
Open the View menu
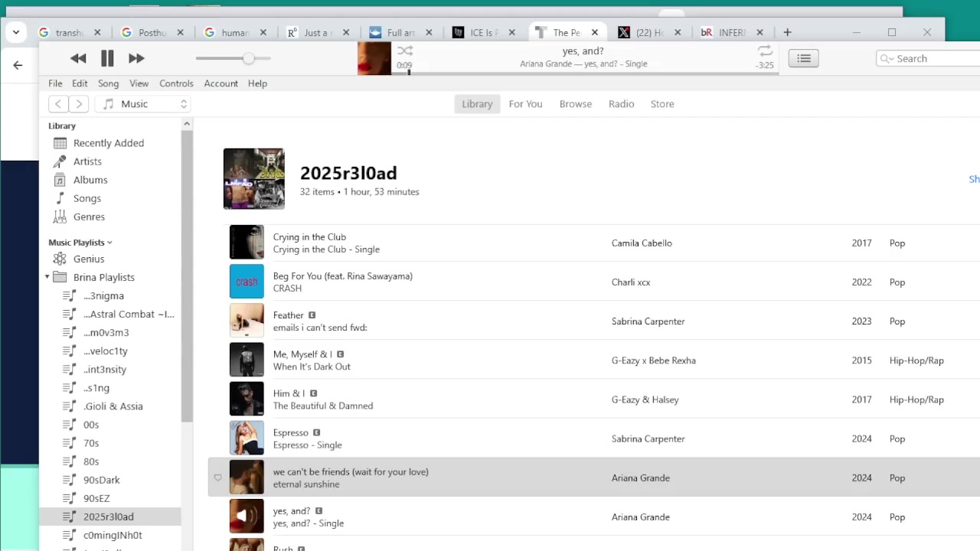(139, 83)
